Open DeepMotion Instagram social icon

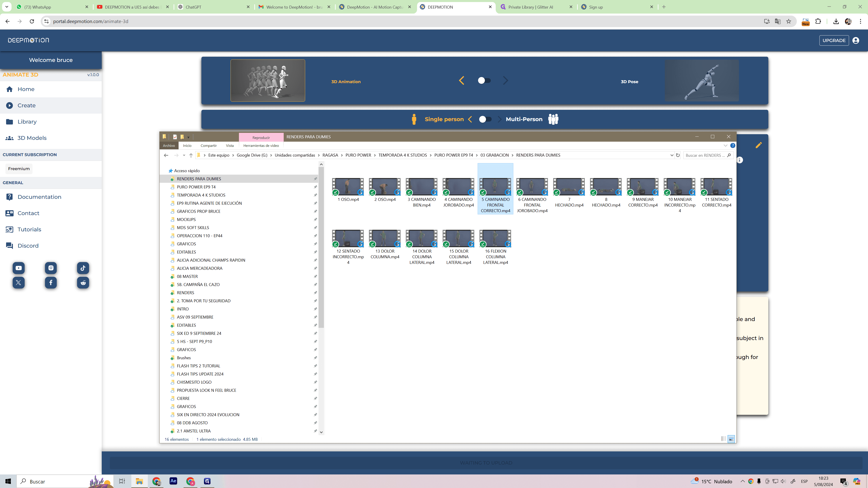click(x=51, y=268)
